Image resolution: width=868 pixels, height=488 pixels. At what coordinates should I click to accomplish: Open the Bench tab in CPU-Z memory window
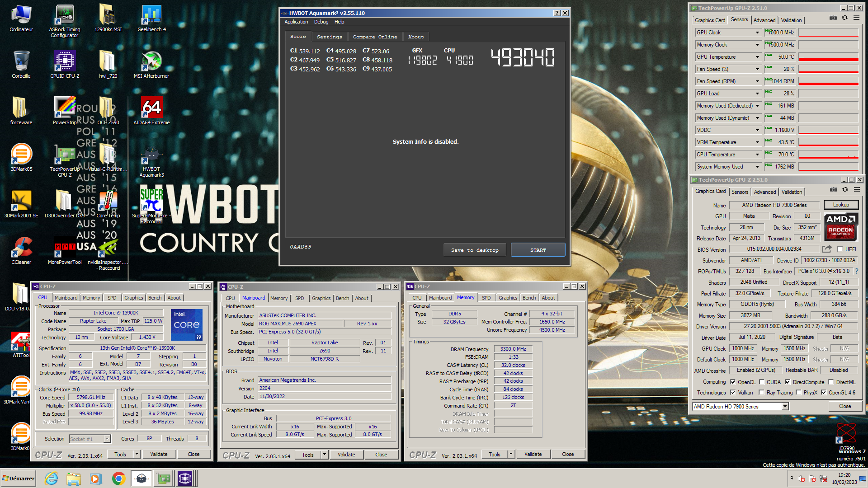pyautogui.click(x=529, y=298)
